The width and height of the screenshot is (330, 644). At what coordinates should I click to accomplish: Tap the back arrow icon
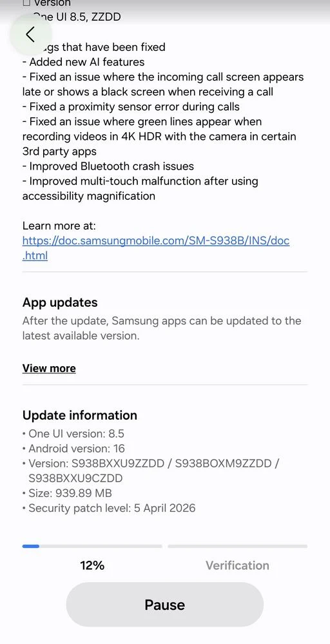[31, 35]
